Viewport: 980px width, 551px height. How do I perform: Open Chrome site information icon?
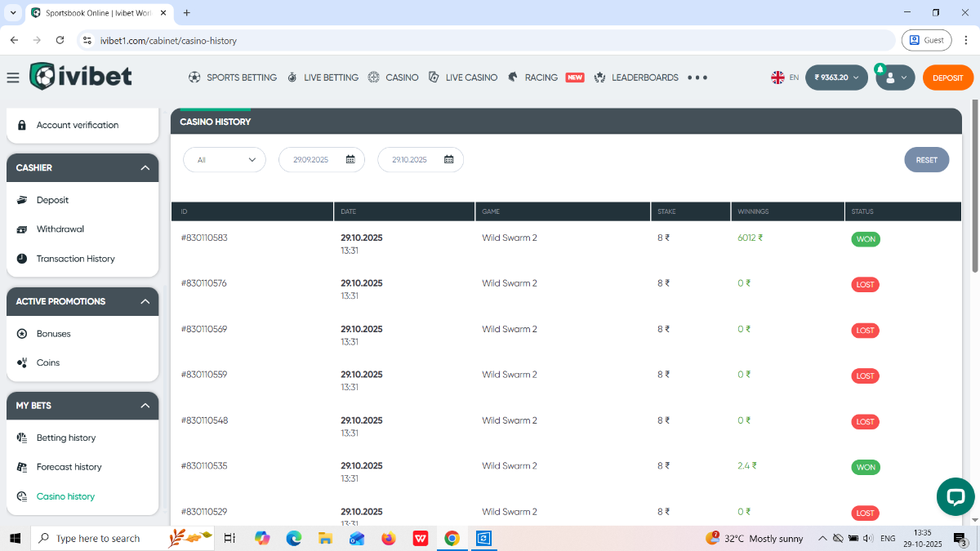[x=88, y=40]
